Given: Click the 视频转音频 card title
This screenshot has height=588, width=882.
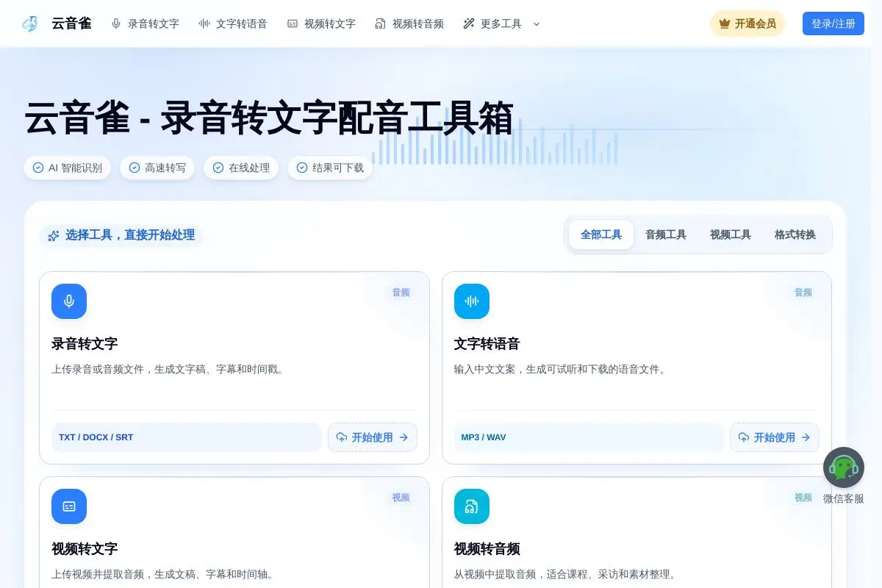Looking at the screenshot, I should click(487, 548).
